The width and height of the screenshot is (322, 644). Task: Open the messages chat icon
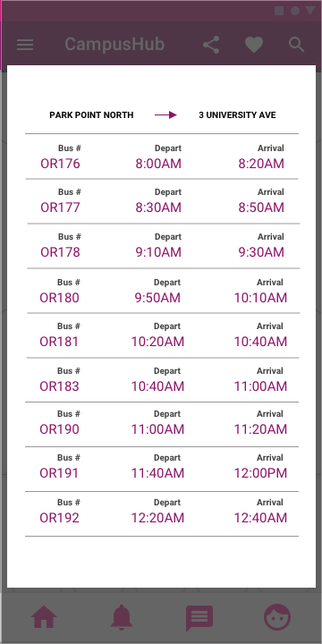(199, 618)
